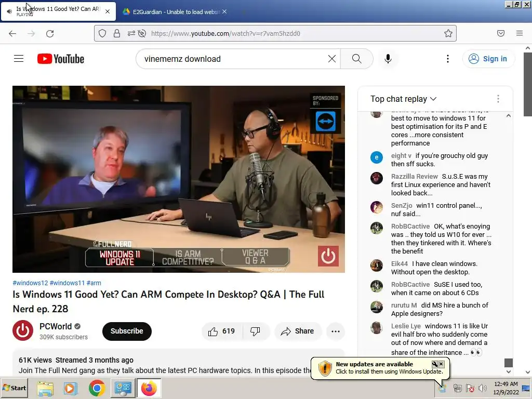Dislike the video with thumbs down

[x=255, y=331]
